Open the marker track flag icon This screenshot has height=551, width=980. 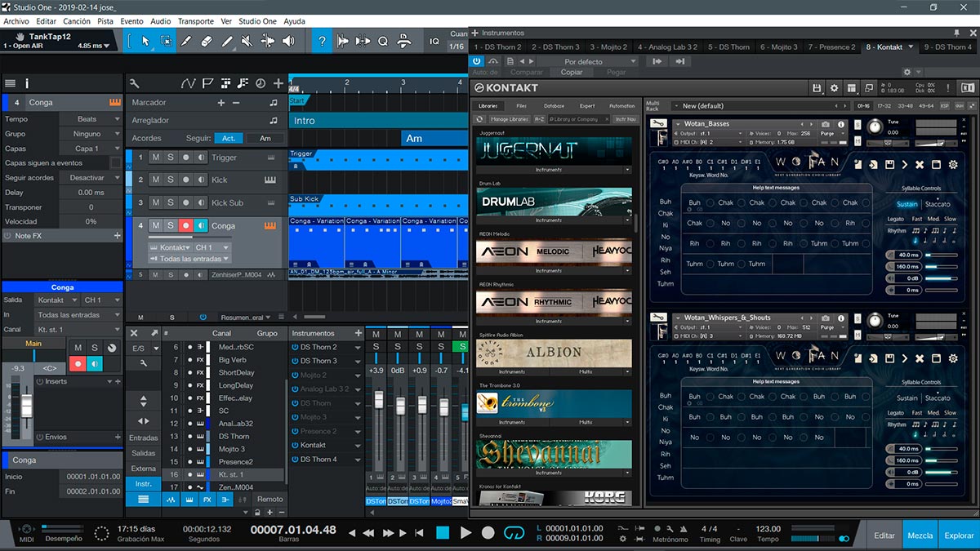pyautogui.click(x=207, y=83)
